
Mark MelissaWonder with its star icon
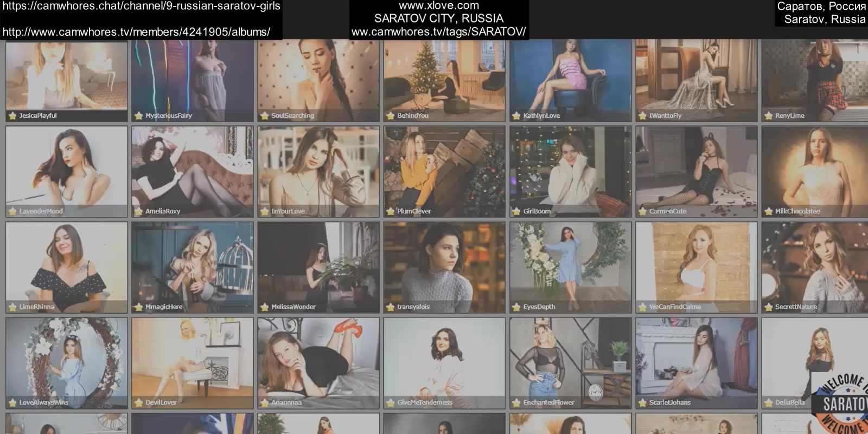pos(264,307)
